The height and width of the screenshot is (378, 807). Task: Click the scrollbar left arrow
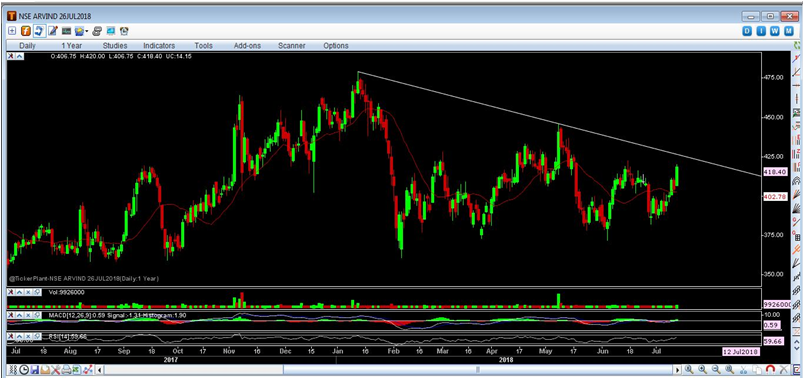[x=100, y=370]
